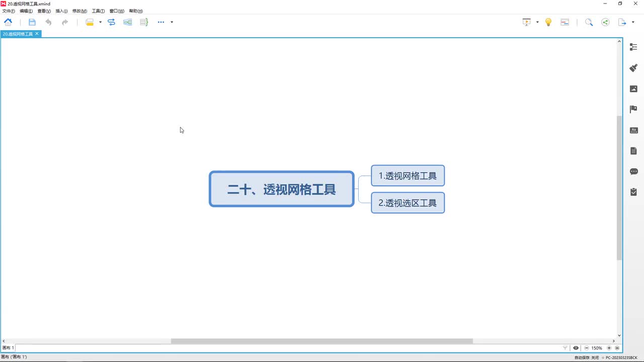
Task: Share the mind map via share icon
Action: click(x=605, y=22)
